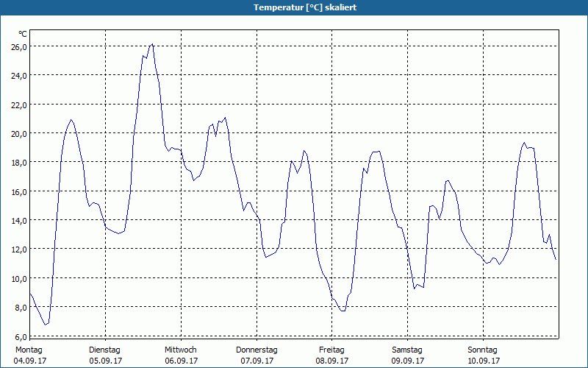
Task: Click the Sonntag day label
Action: [483, 350]
